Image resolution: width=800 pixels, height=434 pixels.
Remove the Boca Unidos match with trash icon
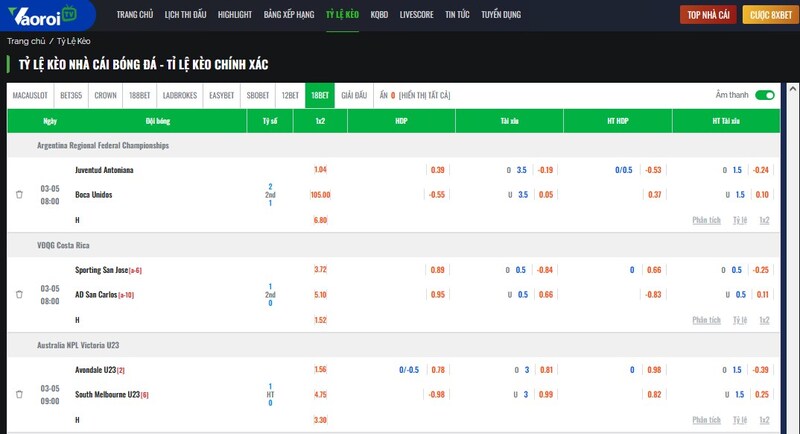click(x=19, y=195)
